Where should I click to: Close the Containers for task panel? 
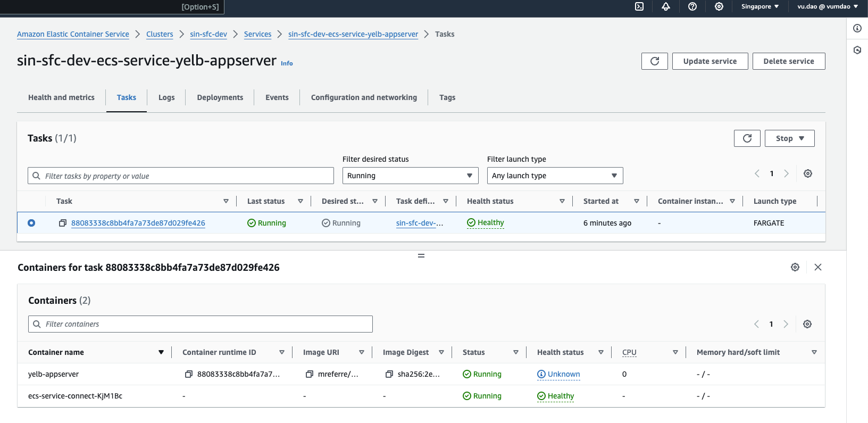[818, 267]
